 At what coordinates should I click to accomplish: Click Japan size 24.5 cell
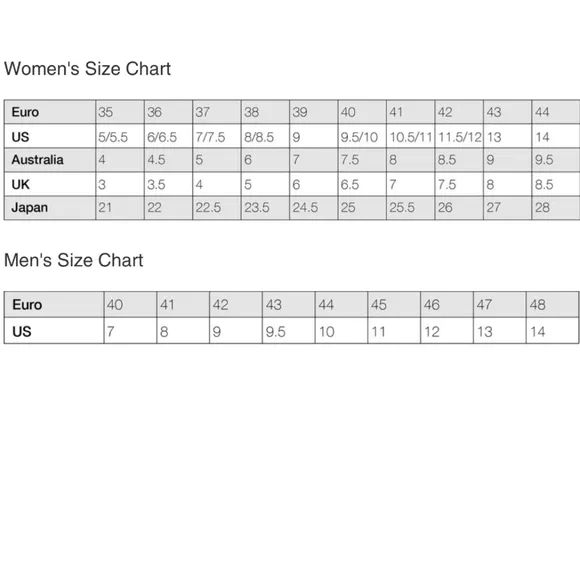(x=314, y=208)
